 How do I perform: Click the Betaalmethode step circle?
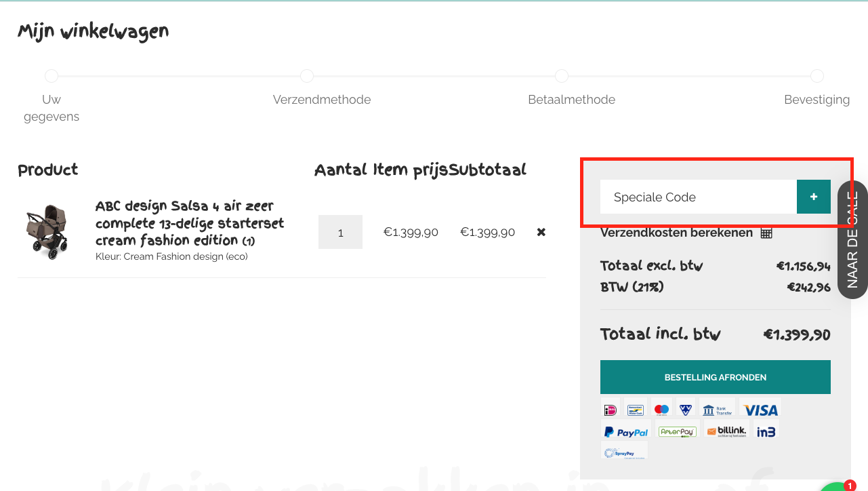(562, 76)
